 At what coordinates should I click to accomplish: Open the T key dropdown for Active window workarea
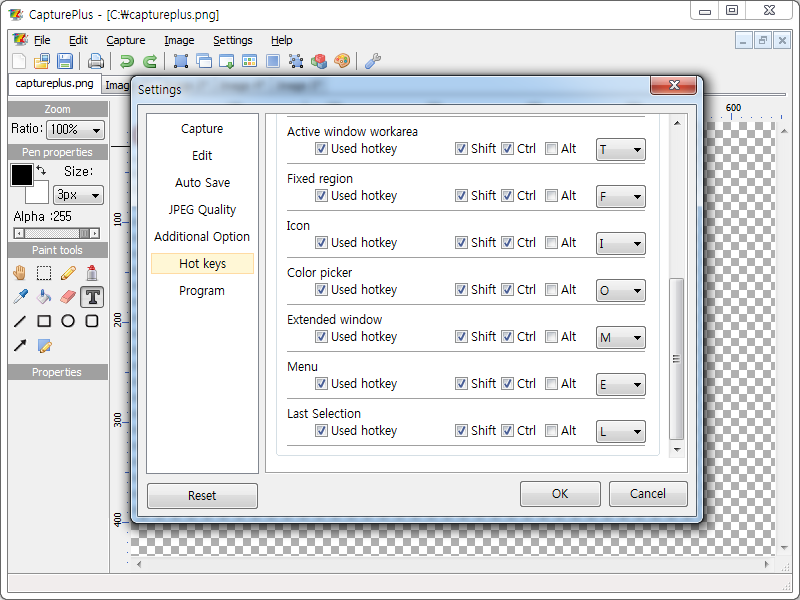[620, 149]
